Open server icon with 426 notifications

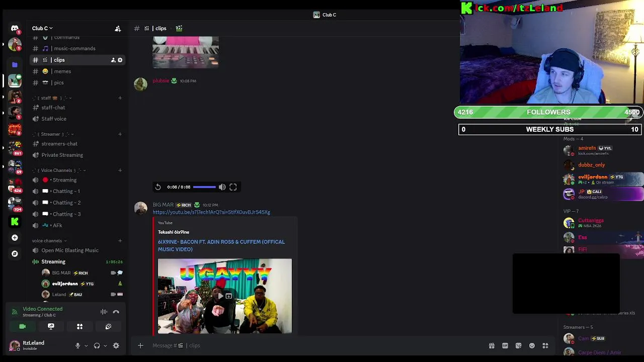tap(15, 185)
